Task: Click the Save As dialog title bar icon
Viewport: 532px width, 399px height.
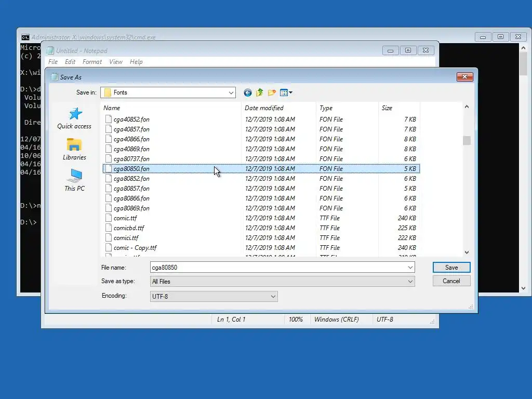Action: (x=54, y=77)
